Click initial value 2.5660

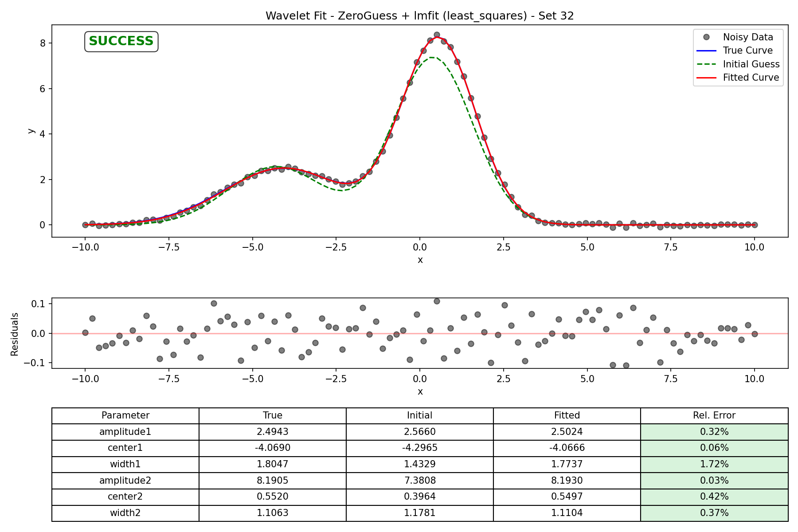pyautogui.click(x=420, y=432)
